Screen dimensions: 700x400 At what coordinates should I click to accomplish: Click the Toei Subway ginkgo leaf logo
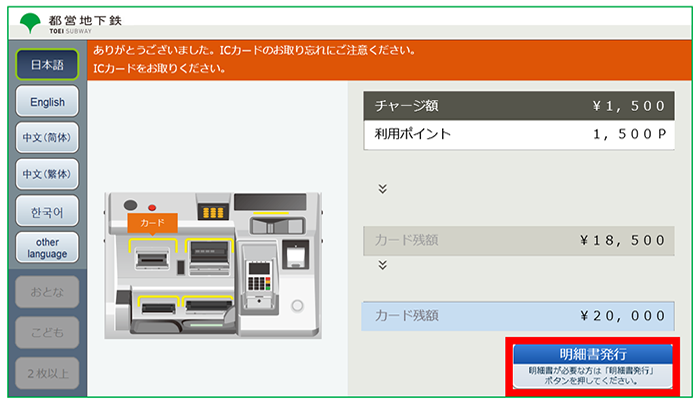coord(29,21)
